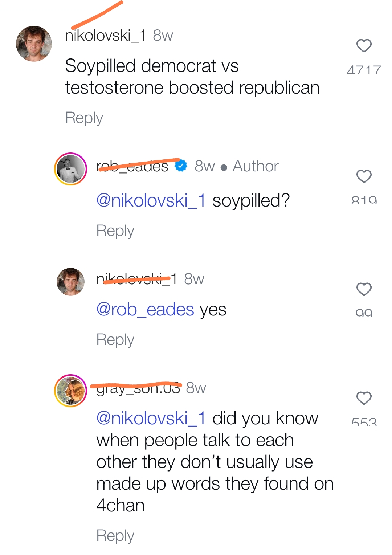Image resolution: width=392 pixels, height=555 pixels.
Task: View story avatar of 4chan commenter
Action: click(70, 391)
